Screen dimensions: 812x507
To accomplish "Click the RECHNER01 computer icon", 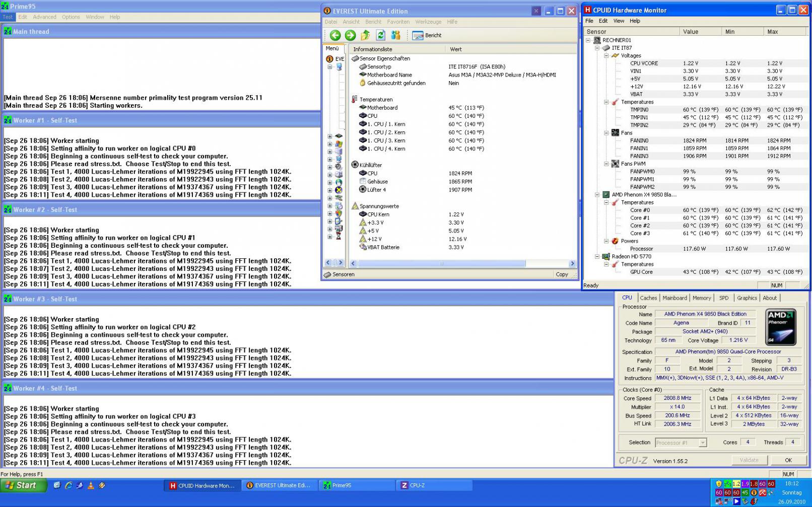I will point(597,40).
